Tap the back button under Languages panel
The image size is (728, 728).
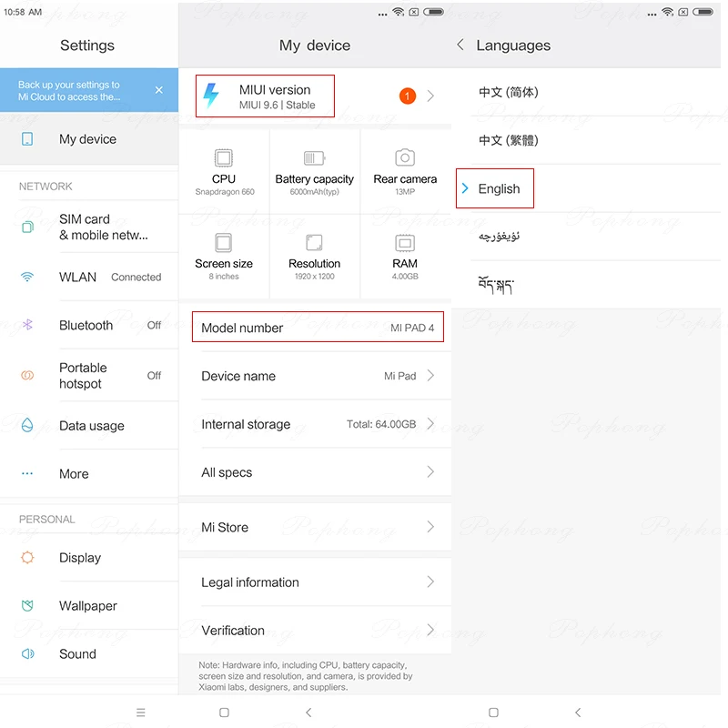[x=578, y=713]
